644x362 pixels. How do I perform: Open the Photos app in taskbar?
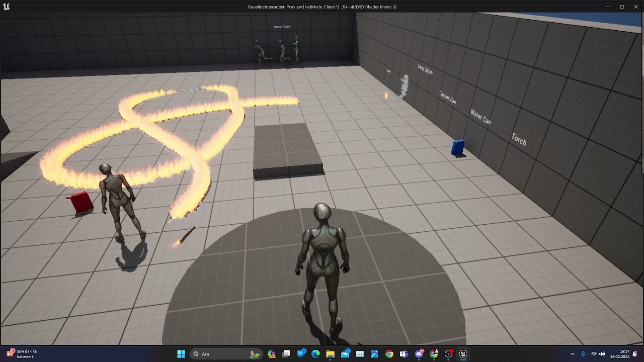[x=374, y=354]
